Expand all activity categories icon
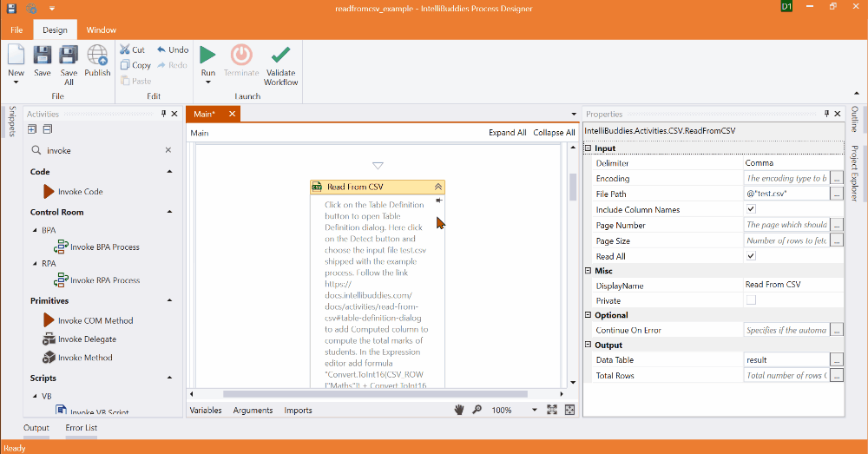Image resolution: width=868 pixels, height=454 pixels. [x=32, y=129]
